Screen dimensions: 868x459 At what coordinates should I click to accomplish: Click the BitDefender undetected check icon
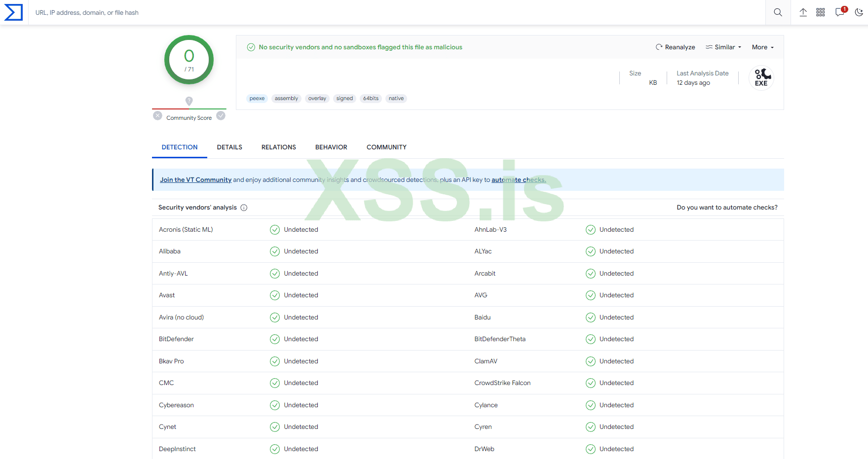(x=275, y=339)
